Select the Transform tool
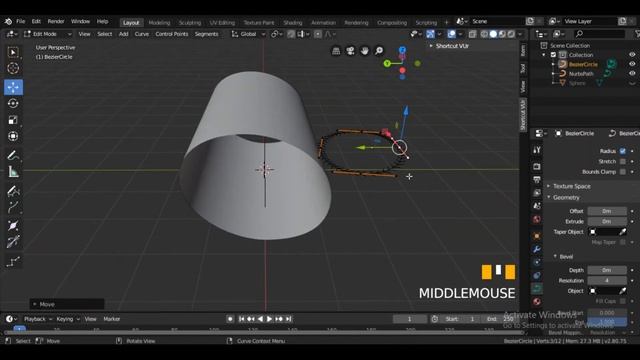The image size is (640, 360). coord(13,136)
